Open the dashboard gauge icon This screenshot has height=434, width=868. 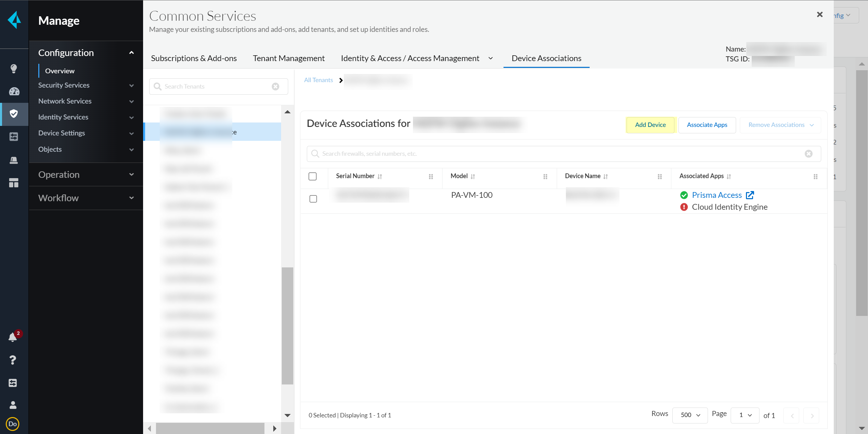[14, 91]
